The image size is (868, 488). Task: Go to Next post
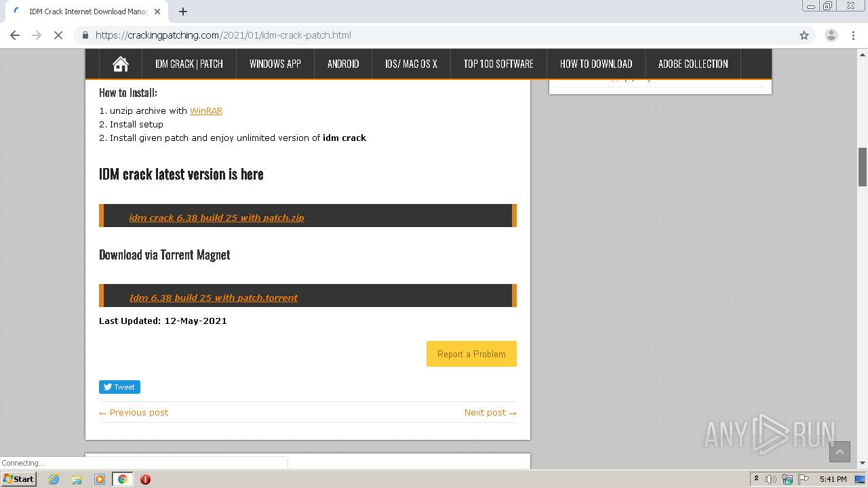(x=490, y=412)
